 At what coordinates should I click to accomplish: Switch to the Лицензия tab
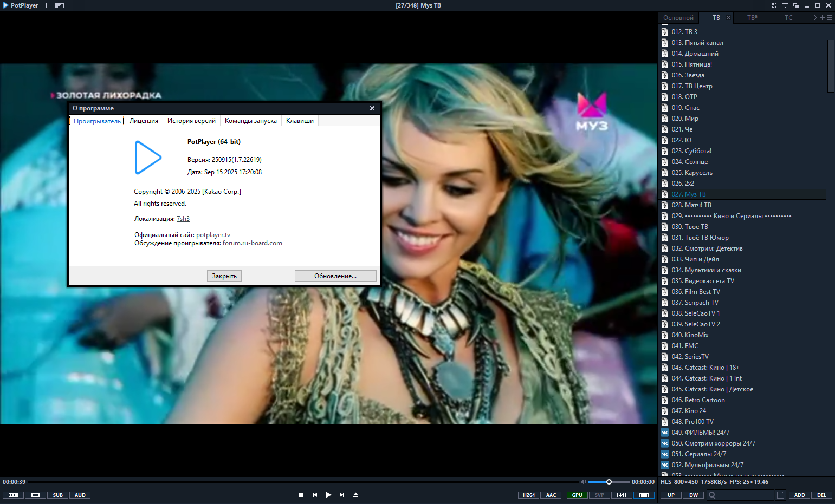[144, 121]
